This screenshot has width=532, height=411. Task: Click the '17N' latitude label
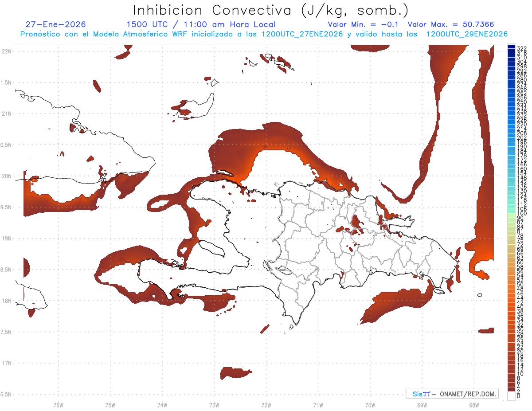point(7,363)
